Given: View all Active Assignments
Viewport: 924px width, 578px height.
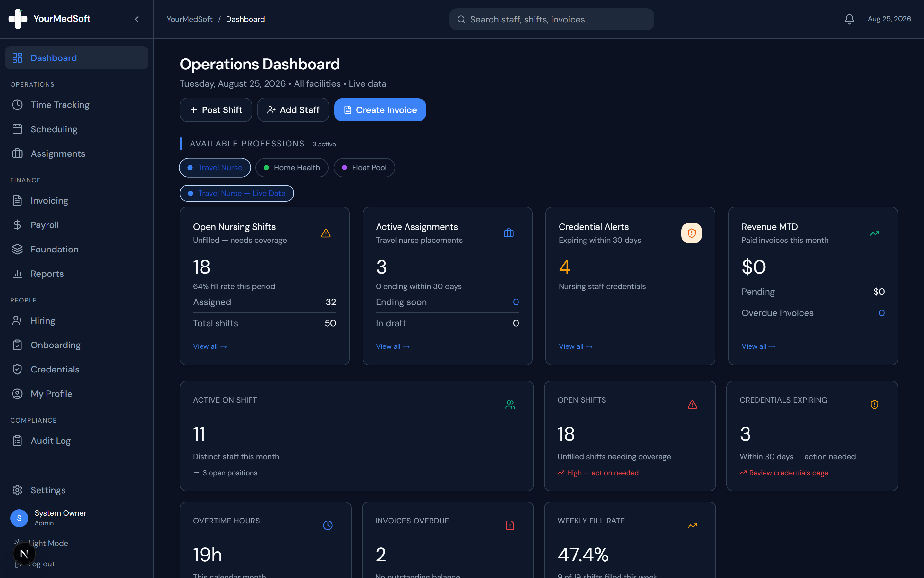Looking at the screenshot, I should [x=393, y=346].
